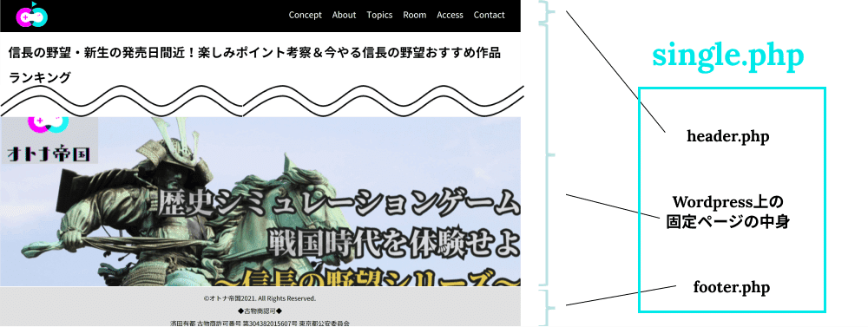Click the Wordpress上の固定ページの中身 label
868x327 pixels.
[x=727, y=212]
